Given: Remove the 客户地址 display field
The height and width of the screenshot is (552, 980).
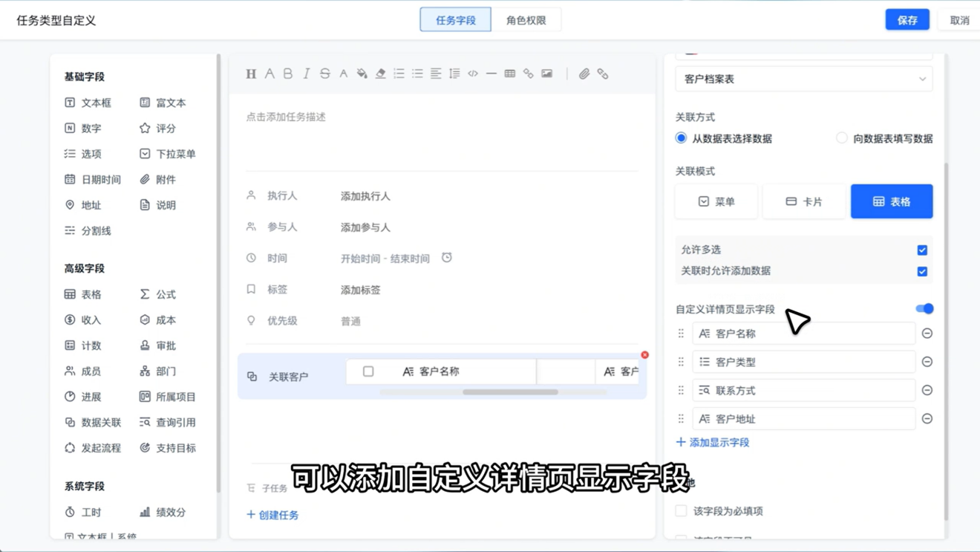Looking at the screenshot, I should 927,419.
